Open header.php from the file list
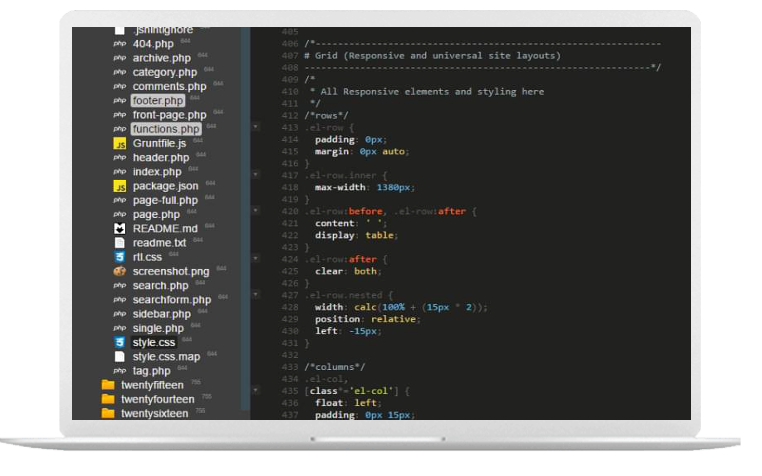Image resolution: width=762 pixels, height=476 pixels. (161, 158)
